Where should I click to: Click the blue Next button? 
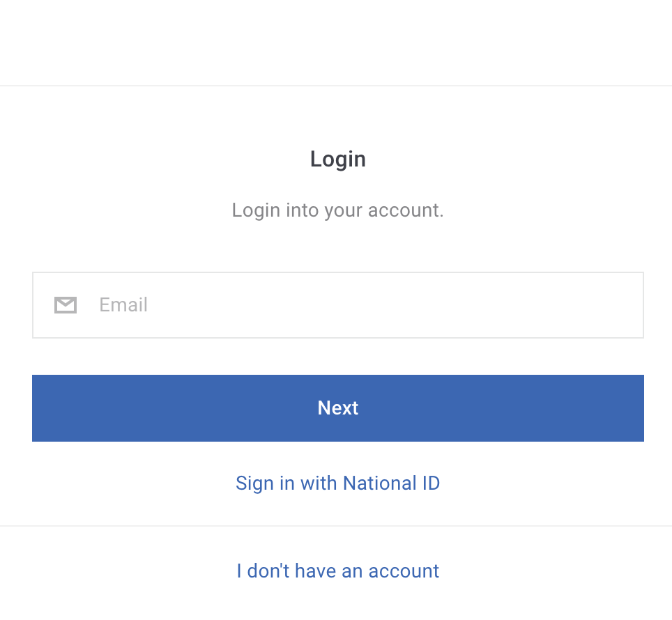337,408
